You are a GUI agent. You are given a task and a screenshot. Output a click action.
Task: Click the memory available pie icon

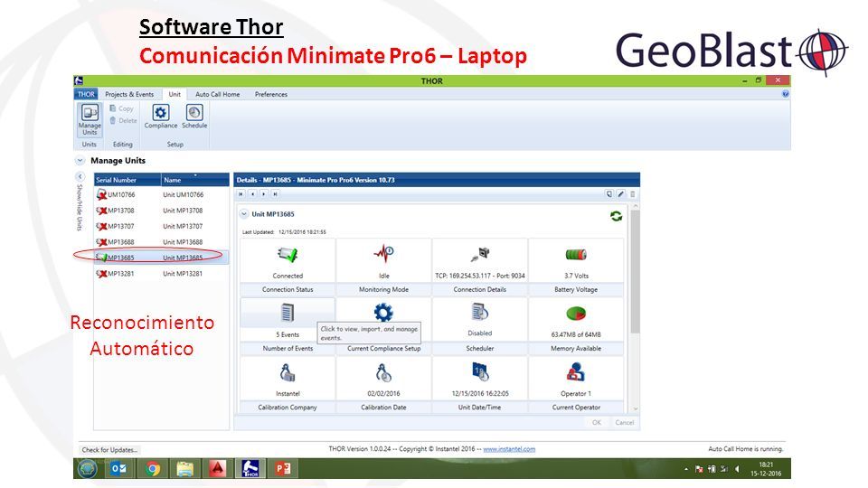(x=576, y=314)
